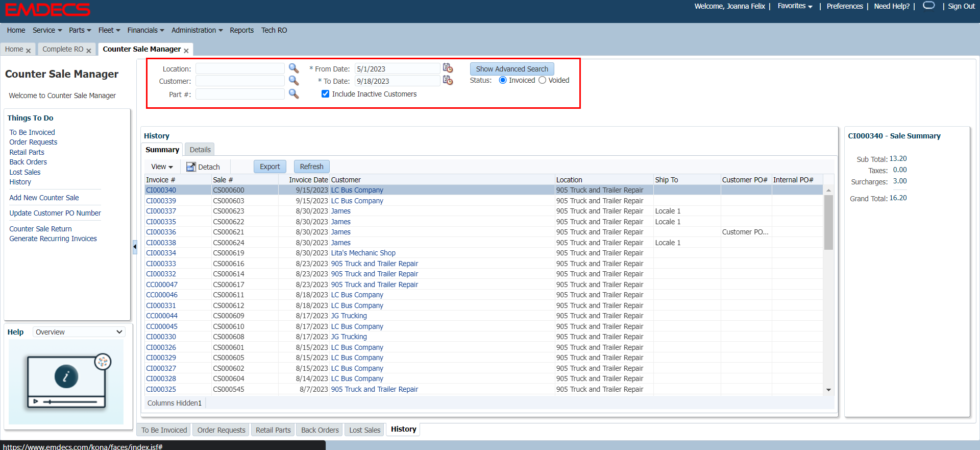Close the Home tab

pos(28,50)
